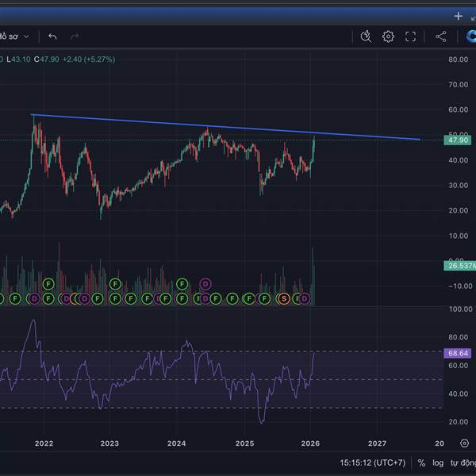
Task: Open the quick search magnifier icon
Action: tap(366, 36)
